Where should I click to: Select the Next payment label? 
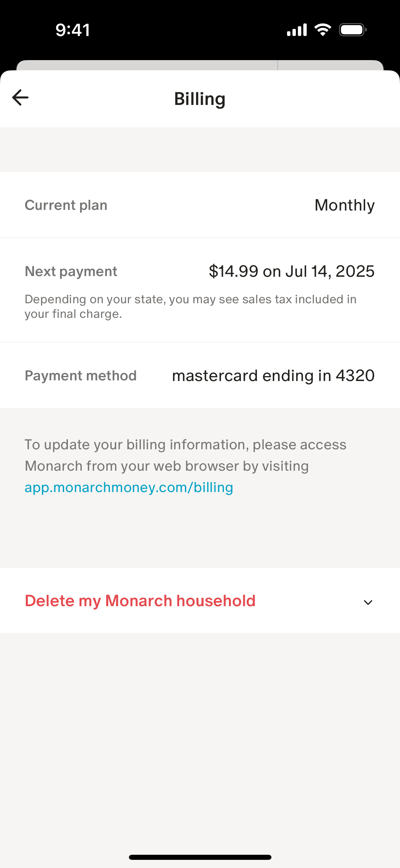point(71,271)
